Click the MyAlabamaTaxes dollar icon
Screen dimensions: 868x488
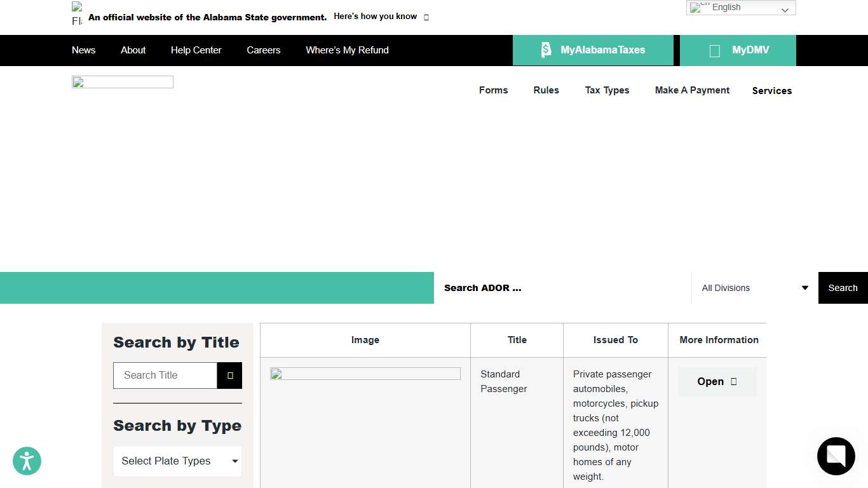[546, 50]
